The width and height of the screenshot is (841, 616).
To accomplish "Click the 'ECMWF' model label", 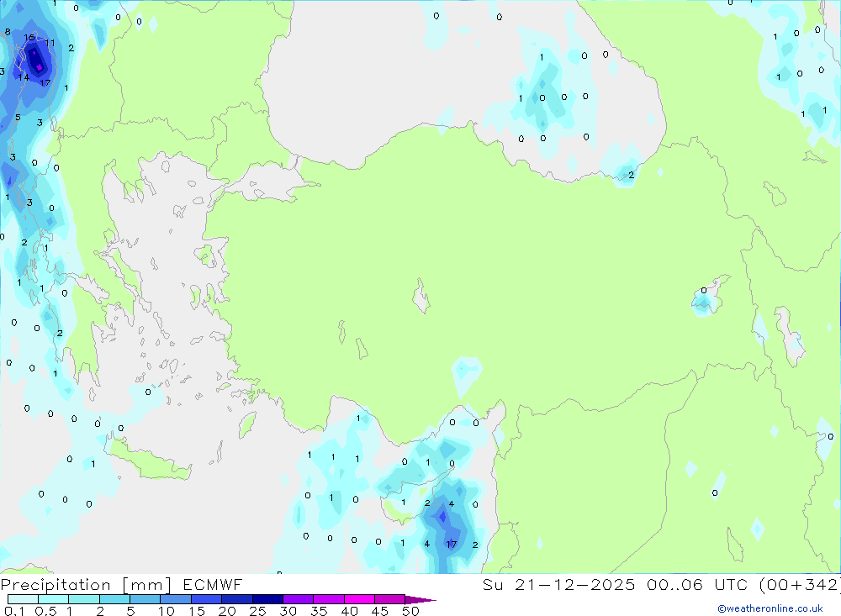I will pos(213,585).
